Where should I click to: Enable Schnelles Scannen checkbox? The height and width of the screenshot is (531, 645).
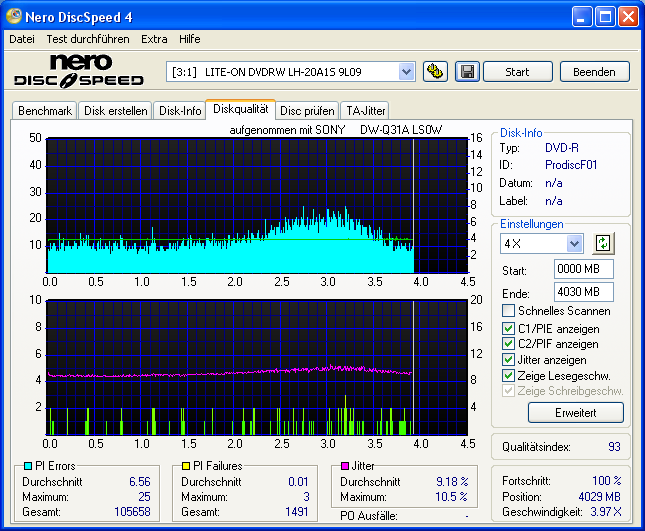coord(508,311)
